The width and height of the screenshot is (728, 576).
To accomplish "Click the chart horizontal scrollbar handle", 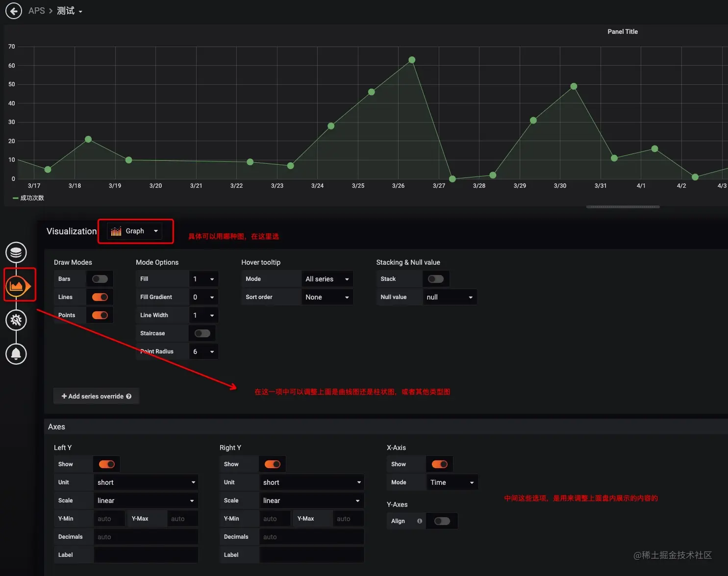I will 623,207.
